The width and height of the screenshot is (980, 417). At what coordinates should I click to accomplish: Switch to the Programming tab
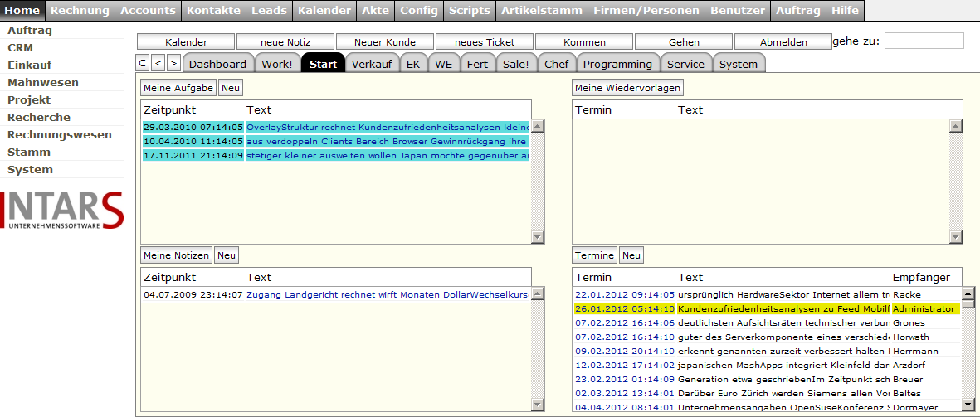pyautogui.click(x=617, y=64)
